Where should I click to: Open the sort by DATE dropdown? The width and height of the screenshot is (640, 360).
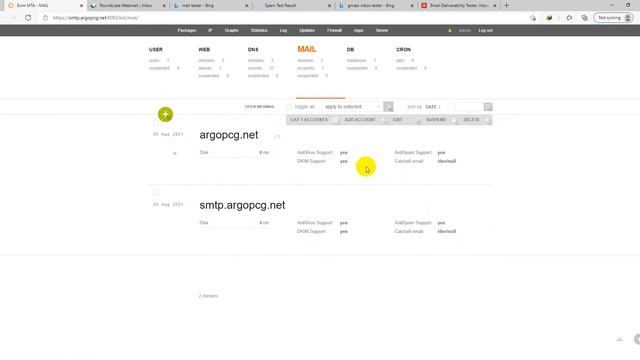click(433, 107)
